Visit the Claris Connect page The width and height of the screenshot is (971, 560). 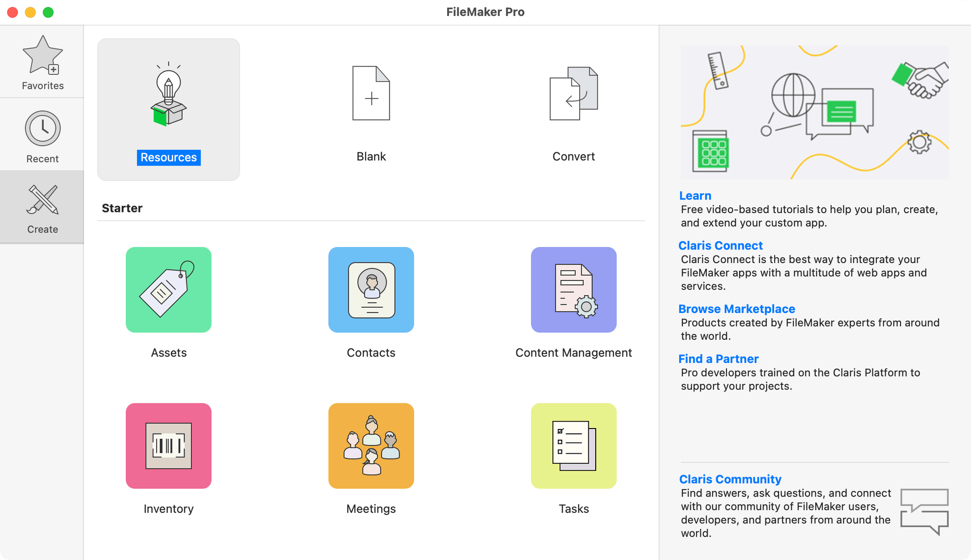pos(721,246)
